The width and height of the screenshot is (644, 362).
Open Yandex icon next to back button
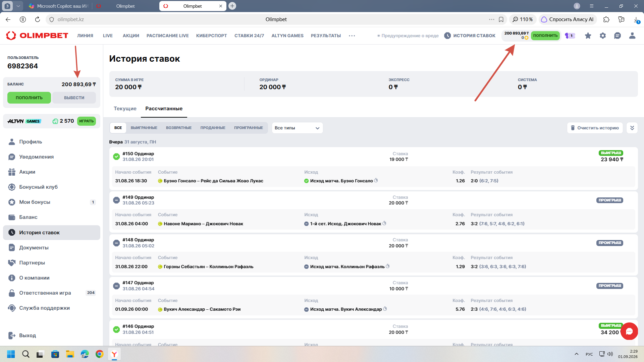pyautogui.click(x=23, y=19)
